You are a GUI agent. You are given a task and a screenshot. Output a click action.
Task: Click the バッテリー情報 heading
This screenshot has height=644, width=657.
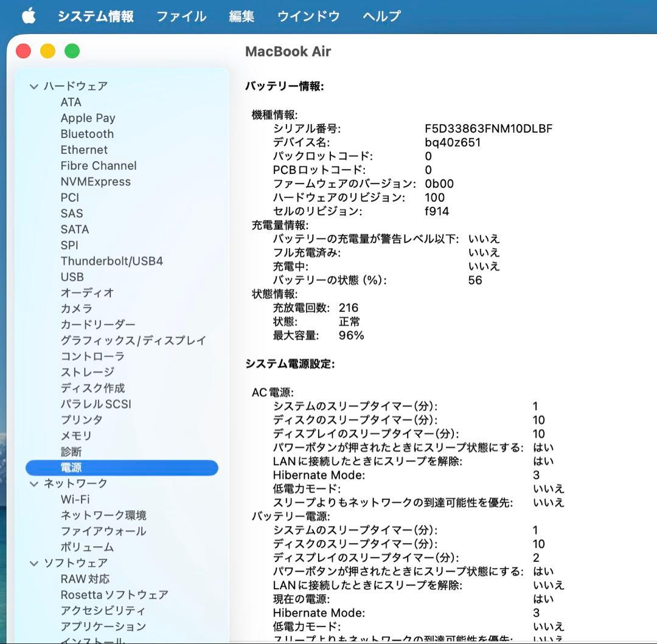(285, 87)
